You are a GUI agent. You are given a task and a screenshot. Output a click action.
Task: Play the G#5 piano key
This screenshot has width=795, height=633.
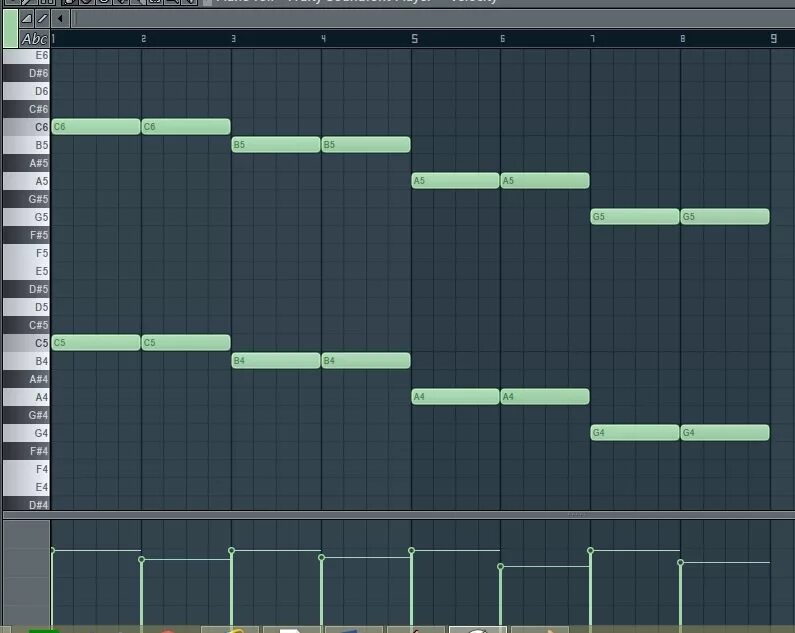(x=26, y=199)
